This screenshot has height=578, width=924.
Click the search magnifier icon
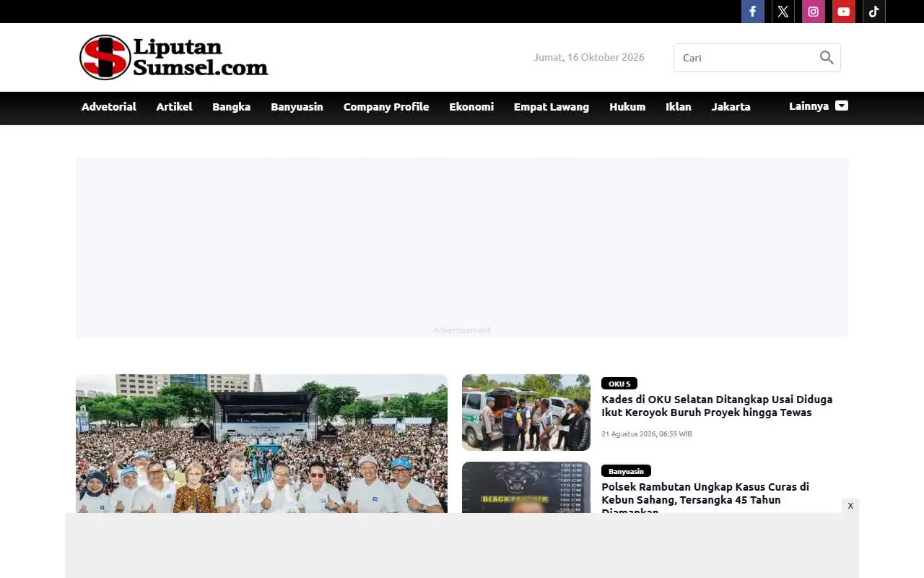(x=827, y=58)
